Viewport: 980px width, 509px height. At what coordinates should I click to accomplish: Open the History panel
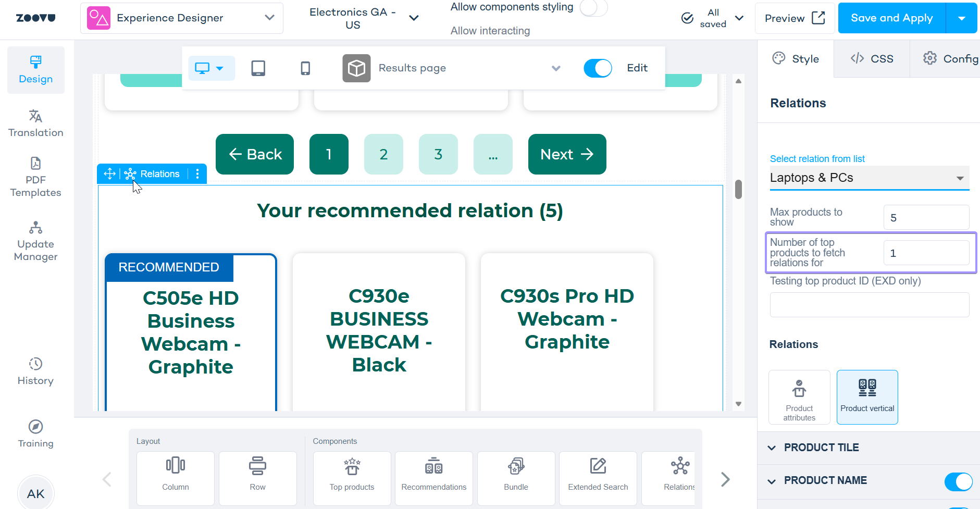(36, 371)
